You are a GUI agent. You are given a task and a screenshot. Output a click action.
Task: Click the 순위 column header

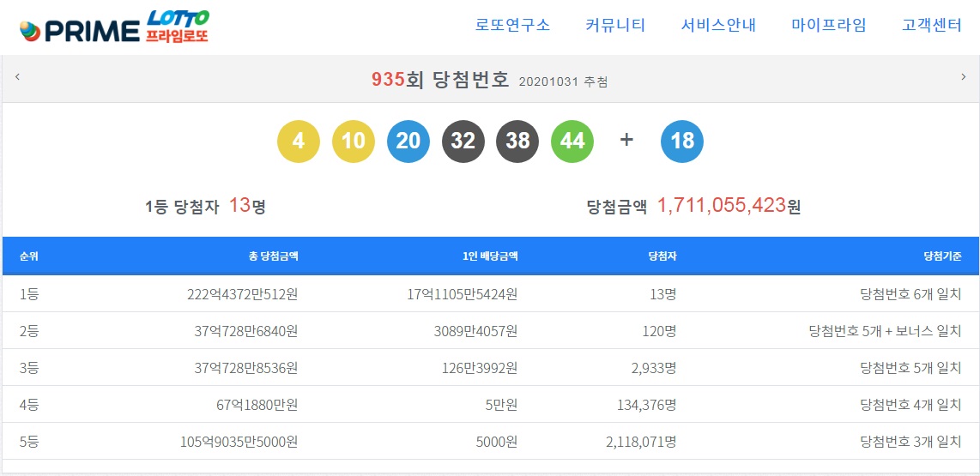tap(29, 256)
